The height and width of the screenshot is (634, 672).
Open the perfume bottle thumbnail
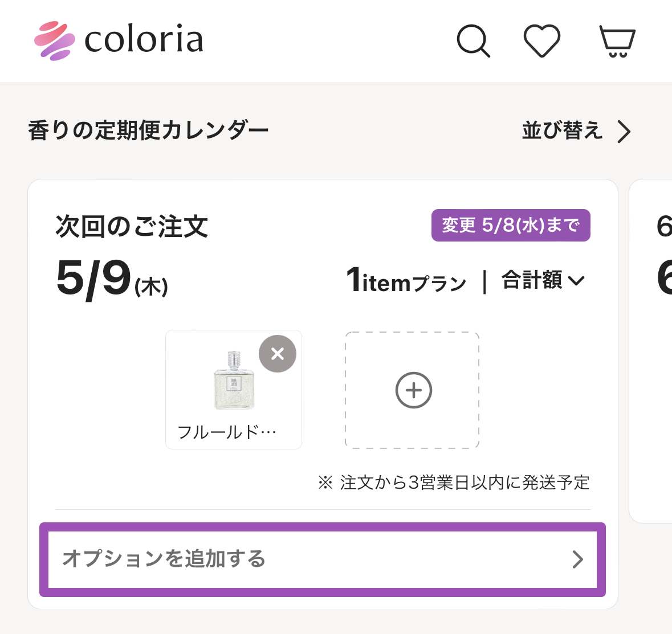(x=234, y=381)
